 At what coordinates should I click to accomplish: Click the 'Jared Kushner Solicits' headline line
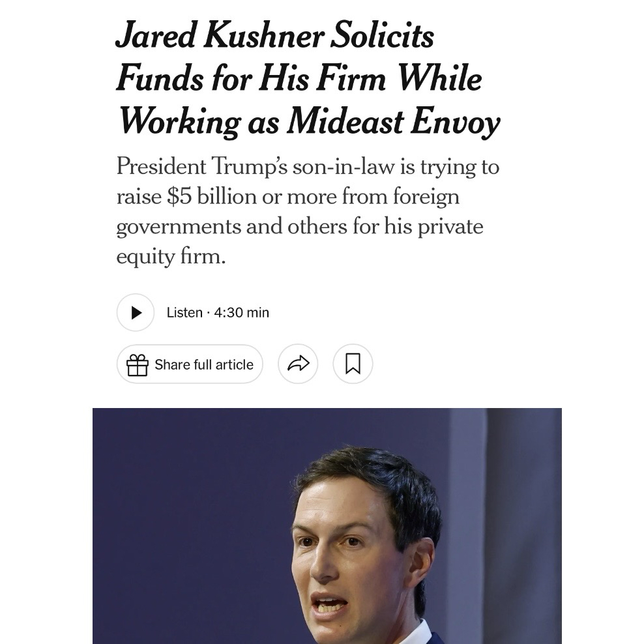(274, 36)
